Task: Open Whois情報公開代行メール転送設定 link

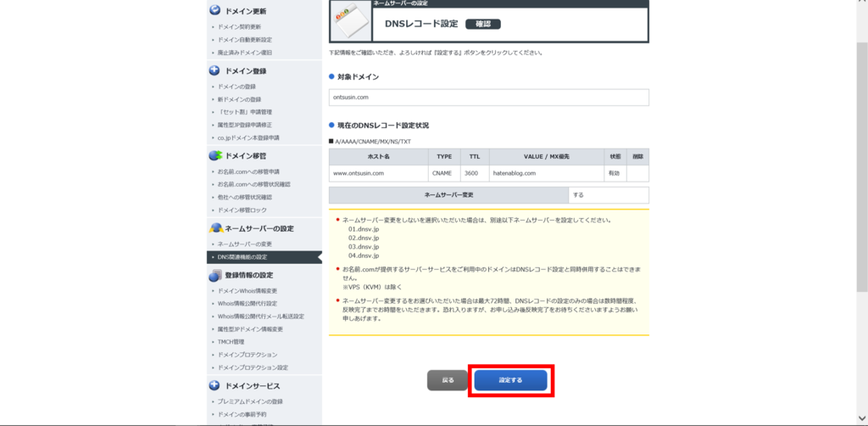Action: click(261, 317)
